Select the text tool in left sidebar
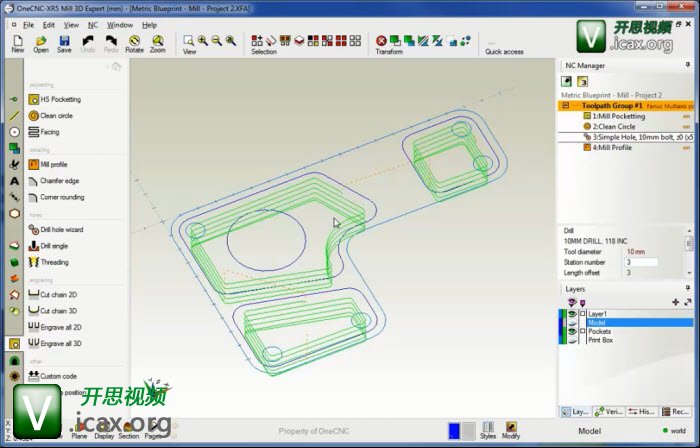Image resolution: width=700 pixels, height=448 pixels. click(14, 181)
